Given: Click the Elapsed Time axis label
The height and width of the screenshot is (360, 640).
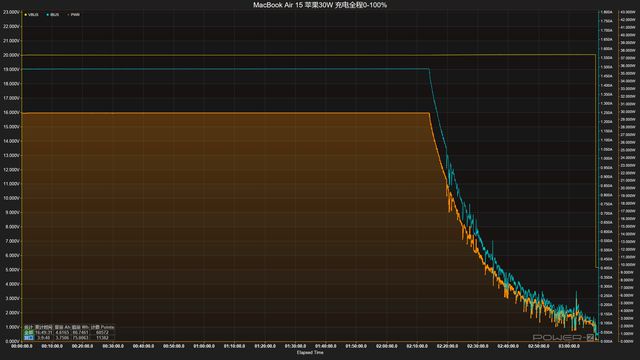Looking at the screenshot, I should pos(310,353).
